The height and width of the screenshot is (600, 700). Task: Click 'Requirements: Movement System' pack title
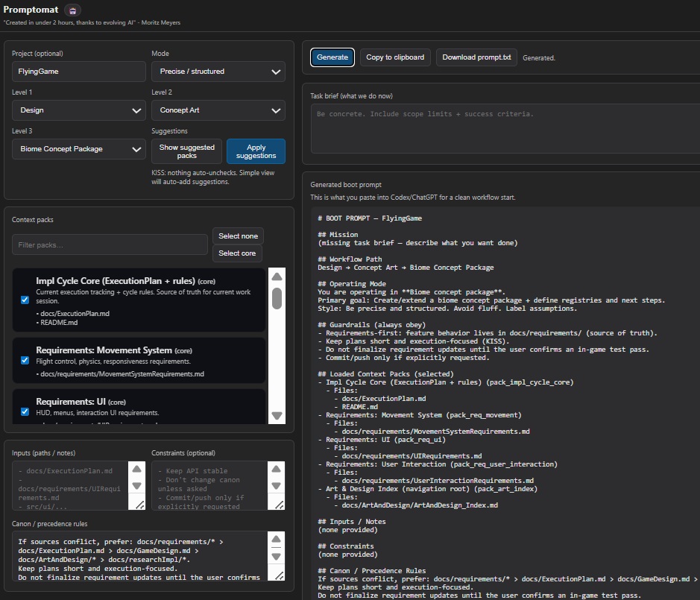click(104, 350)
